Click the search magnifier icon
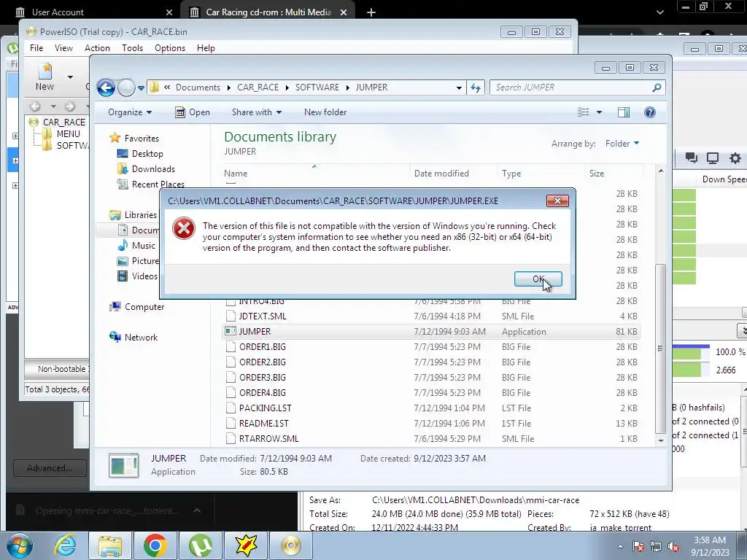Screen dimensions: 747x560 (657, 87)
